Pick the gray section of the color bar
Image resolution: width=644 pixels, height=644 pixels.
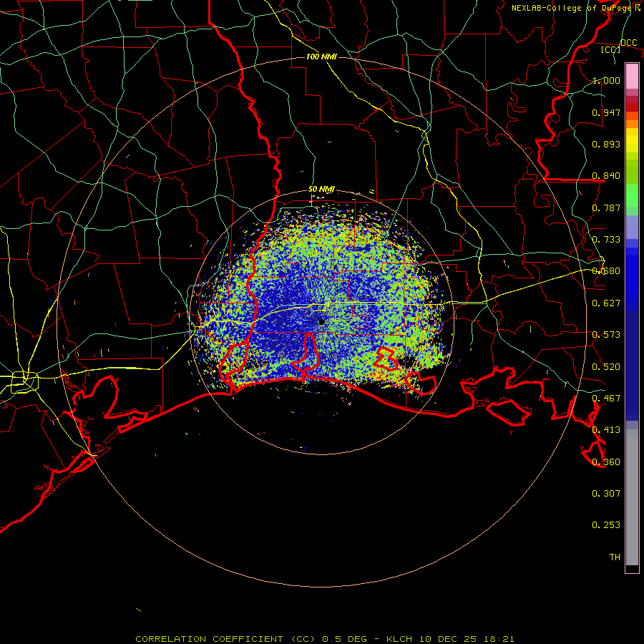632,497
